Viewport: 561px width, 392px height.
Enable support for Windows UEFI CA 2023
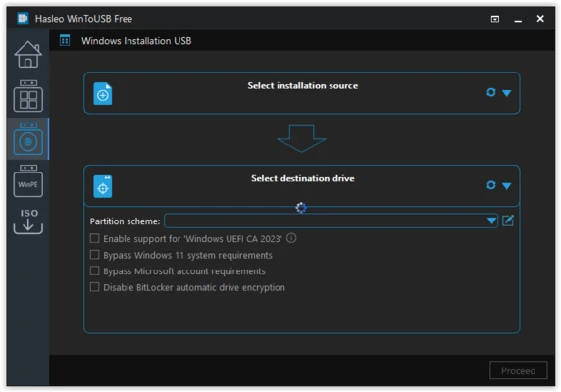[94, 238]
